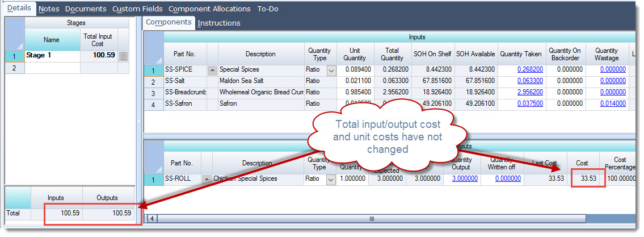The width and height of the screenshot is (644, 237).
Task: Click the SOH On Shelf column header
Action: tap(433, 54)
